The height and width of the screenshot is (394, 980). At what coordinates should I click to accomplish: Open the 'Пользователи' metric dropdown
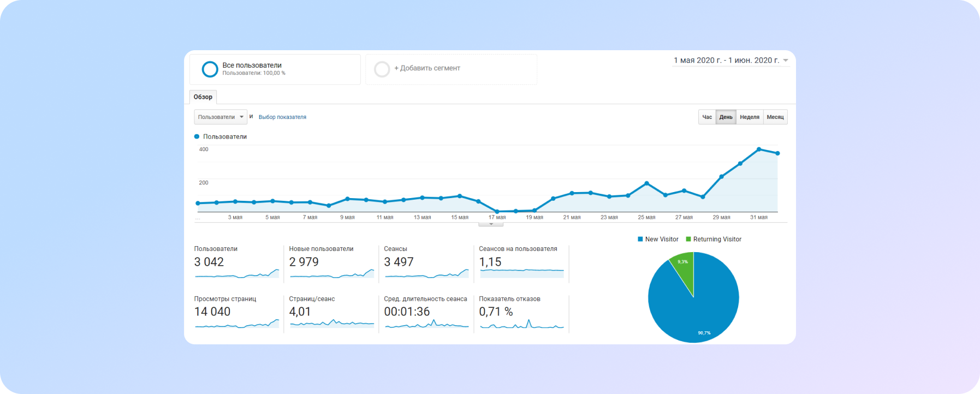click(x=221, y=117)
